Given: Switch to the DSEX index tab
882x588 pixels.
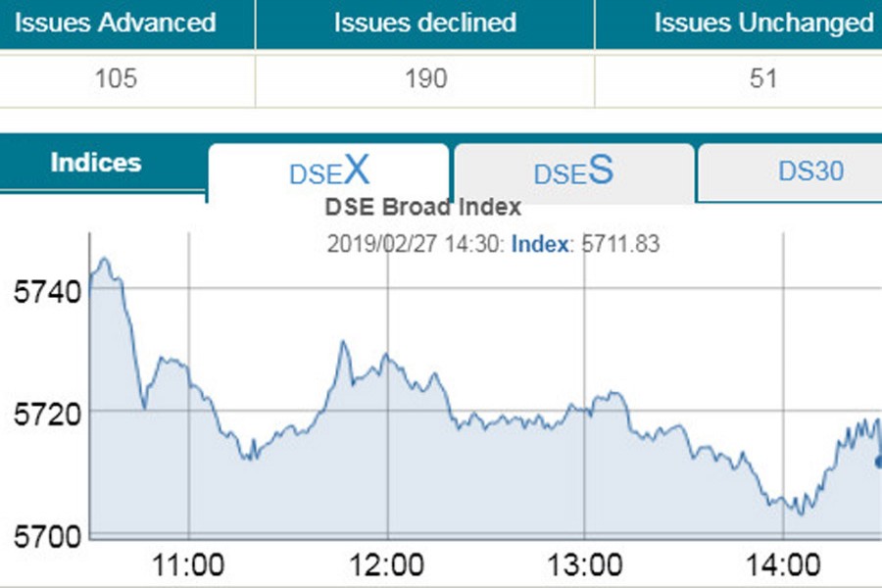Looking at the screenshot, I should (328, 172).
